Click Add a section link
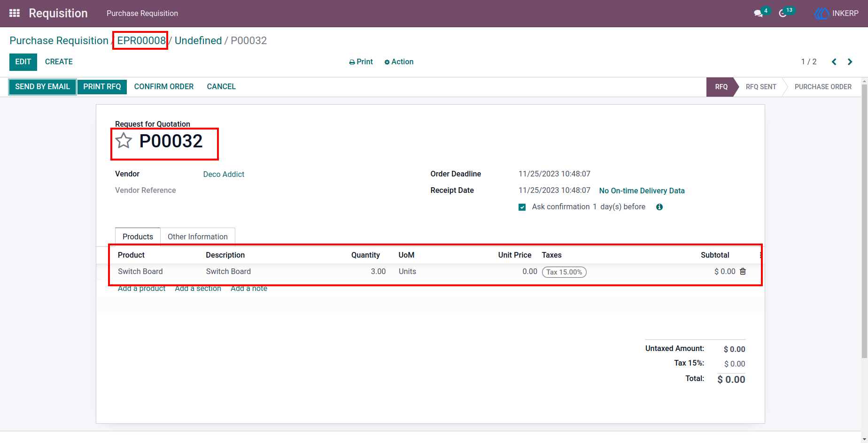The width and height of the screenshot is (868, 443). [198, 288]
